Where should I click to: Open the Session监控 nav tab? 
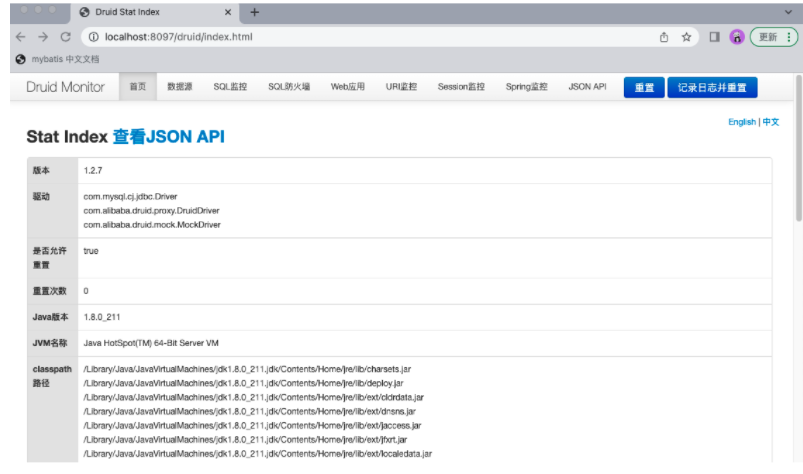(x=461, y=87)
